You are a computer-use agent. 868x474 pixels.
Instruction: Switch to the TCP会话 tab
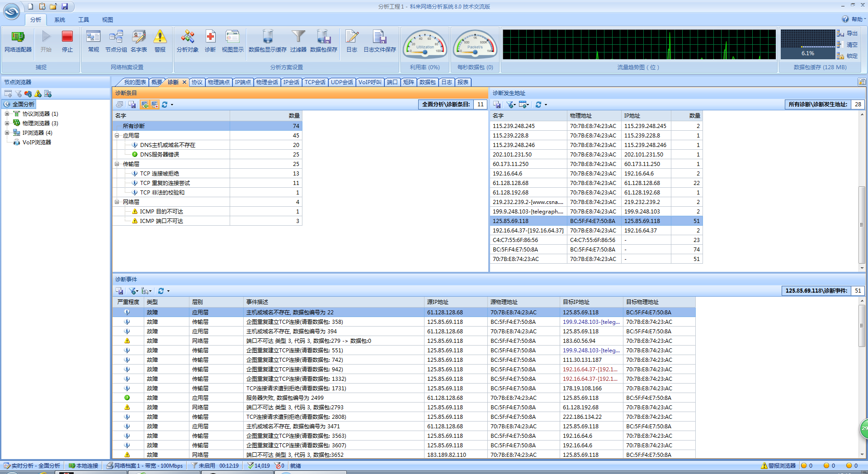(315, 82)
